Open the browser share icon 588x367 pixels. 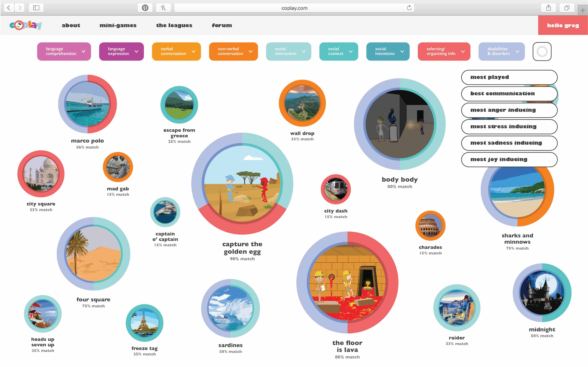pyautogui.click(x=548, y=8)
